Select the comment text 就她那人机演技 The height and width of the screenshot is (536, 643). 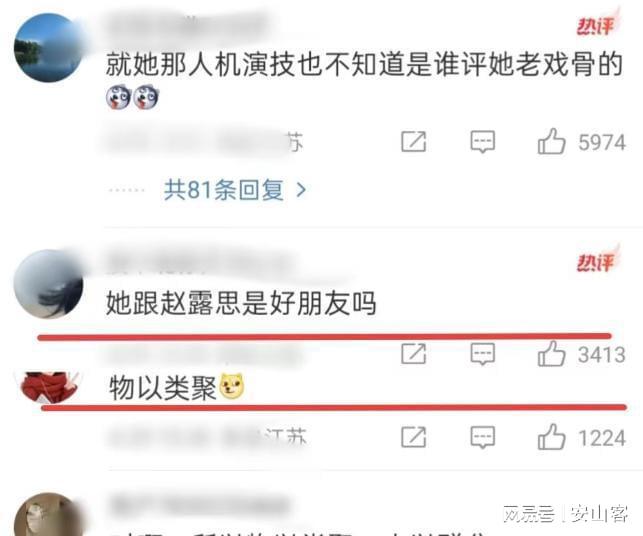click(201, 64)
